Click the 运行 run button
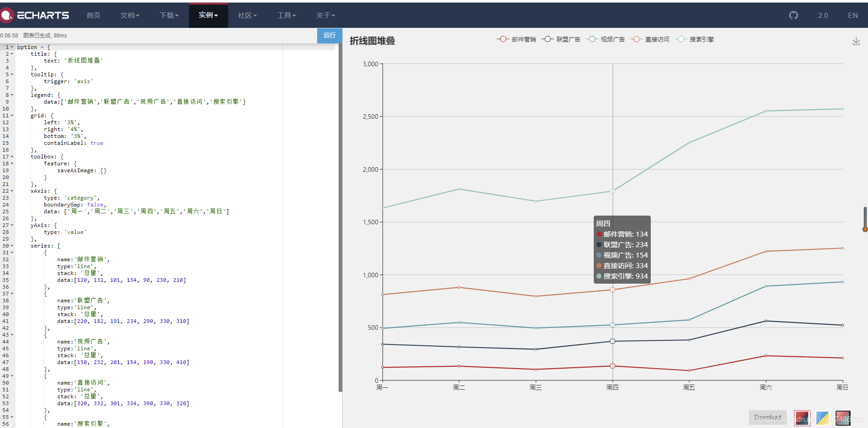The width and height of the screenshot is (868, 428). pos(329,35)
